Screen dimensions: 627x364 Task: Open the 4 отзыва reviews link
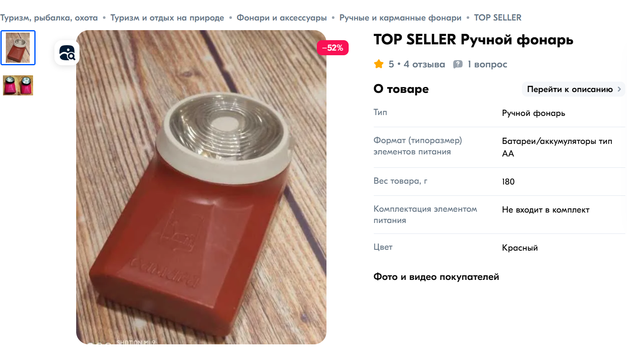424,64
